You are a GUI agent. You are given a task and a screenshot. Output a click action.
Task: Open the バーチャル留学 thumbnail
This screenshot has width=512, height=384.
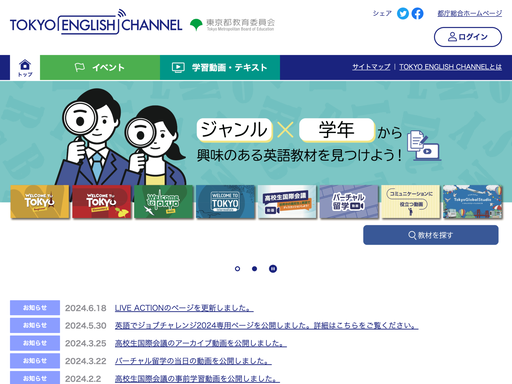[x=349, y=202]
